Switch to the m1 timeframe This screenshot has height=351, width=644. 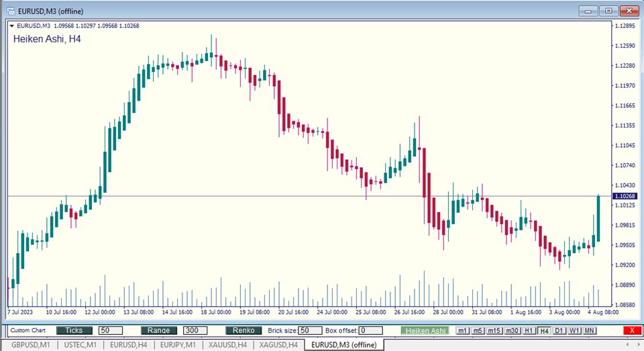[463, 331]
